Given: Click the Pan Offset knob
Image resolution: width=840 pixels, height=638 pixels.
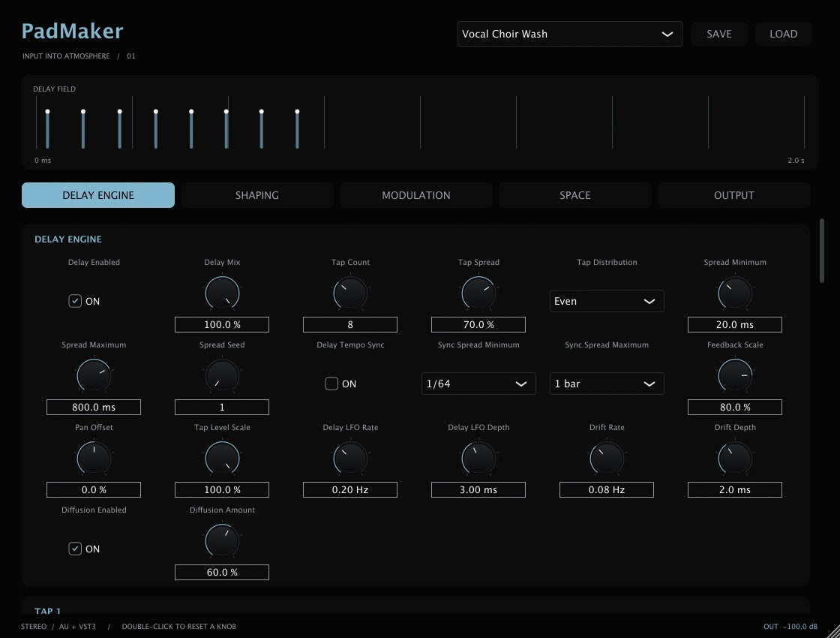Looking at the screenshot, I should click(94, 459).
